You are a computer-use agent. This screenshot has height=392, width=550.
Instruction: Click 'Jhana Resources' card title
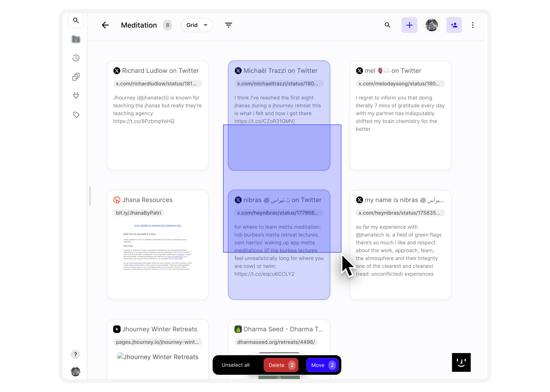tap(147, 200)
